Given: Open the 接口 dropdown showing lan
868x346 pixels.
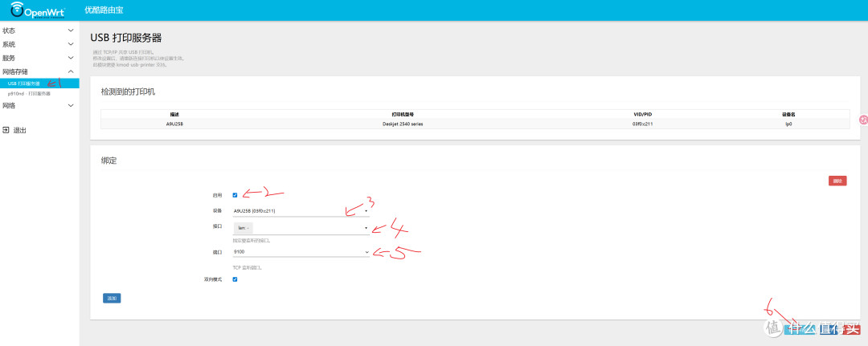Looking at the screenshot, I should pos(301,228).
